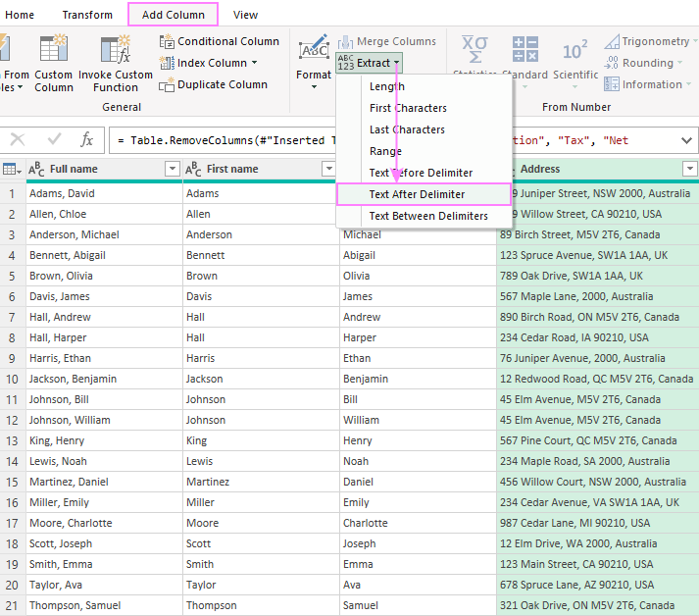Click the Standard operations icon
The height and width of the screenshot is (616, 699).
[x=525, y=49]
